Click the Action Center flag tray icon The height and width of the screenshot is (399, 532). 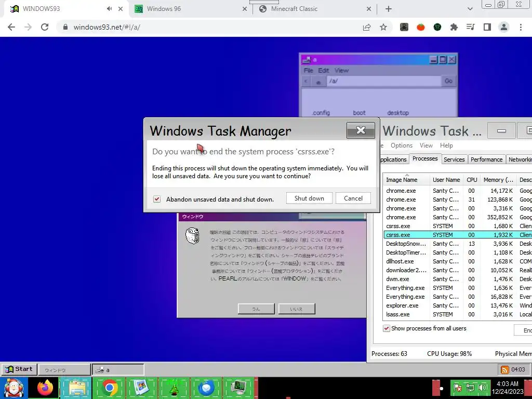click(x=458, y=388)
